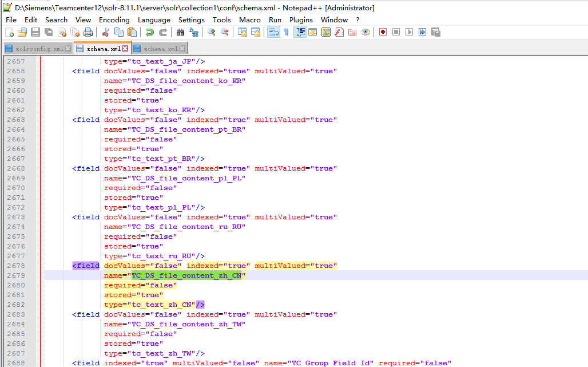Save the current file with the Save icon
The image size is (588, 367).
(35, 32)
